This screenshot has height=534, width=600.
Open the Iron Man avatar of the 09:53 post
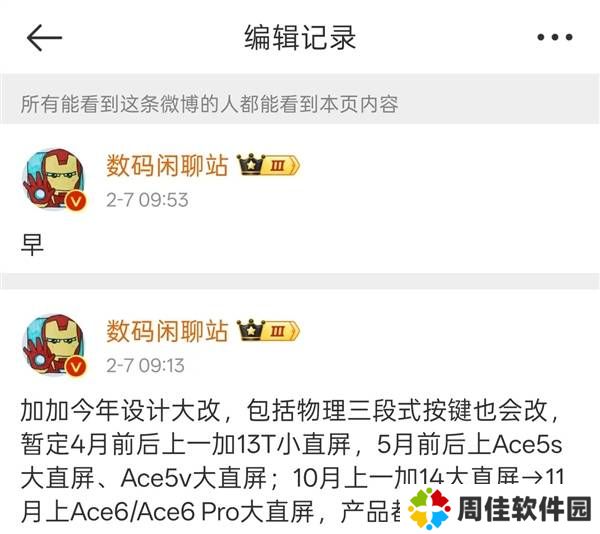click(55, 179)
